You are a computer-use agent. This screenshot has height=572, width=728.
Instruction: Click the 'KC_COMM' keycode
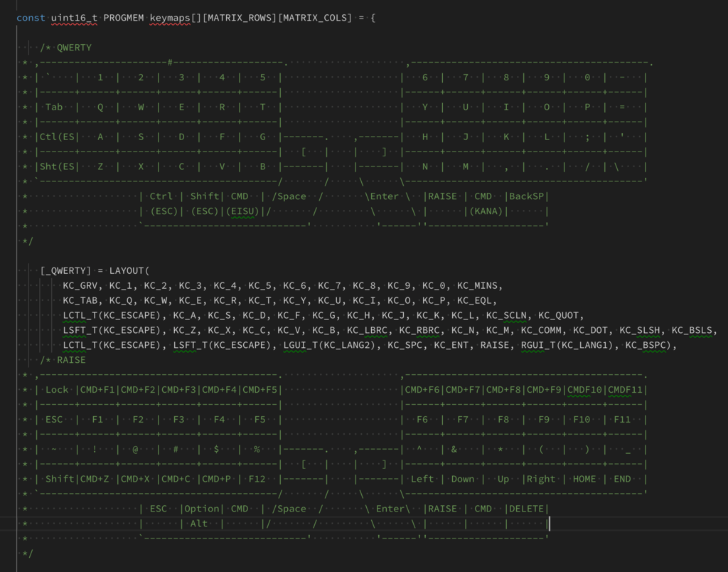[541, 330]
